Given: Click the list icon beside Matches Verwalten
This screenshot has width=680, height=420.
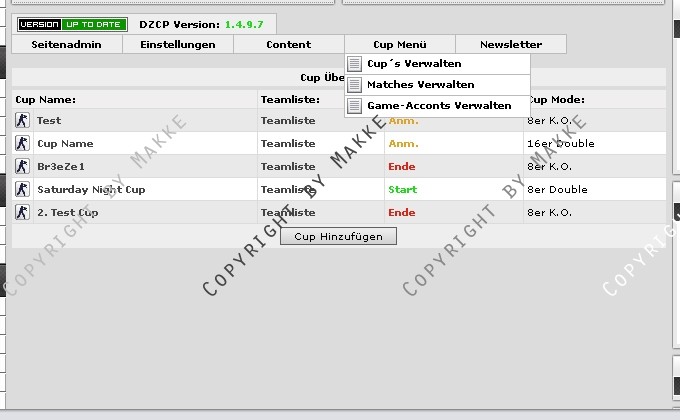Looking at the screenshot, I should tap(354, 85).
